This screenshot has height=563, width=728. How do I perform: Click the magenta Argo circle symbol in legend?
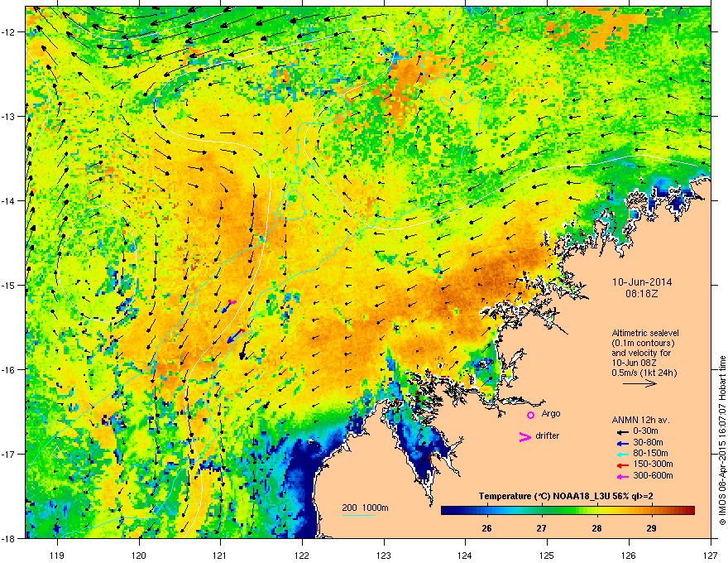tap(530, 415)
